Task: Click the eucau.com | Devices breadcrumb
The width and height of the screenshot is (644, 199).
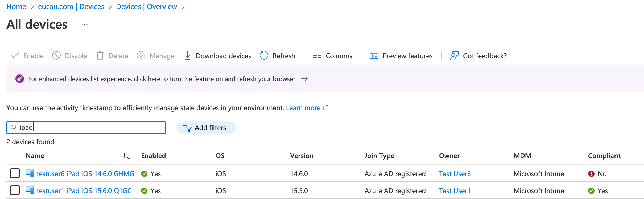Action: [x=71, y=7]
